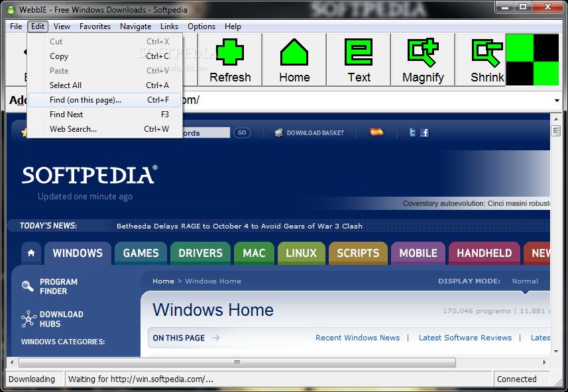
Task: Open DOWNLOAD HUBS in sidebar
Action: (61, 319)
